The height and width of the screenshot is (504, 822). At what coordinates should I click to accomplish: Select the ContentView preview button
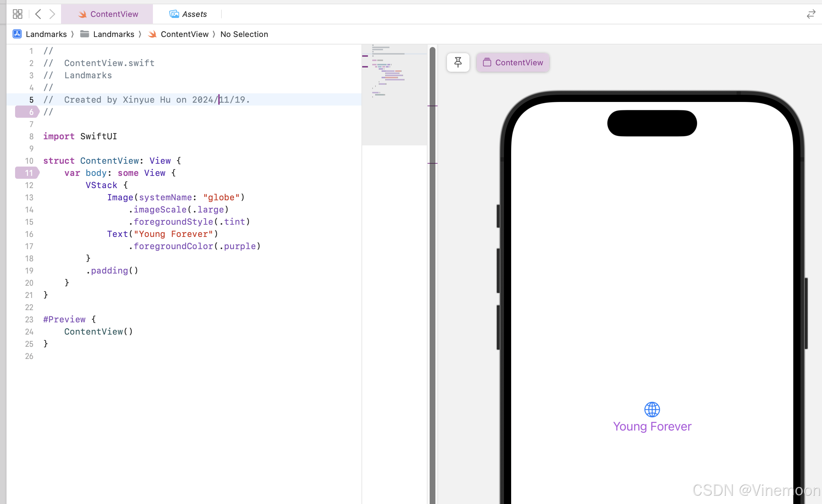513,62
